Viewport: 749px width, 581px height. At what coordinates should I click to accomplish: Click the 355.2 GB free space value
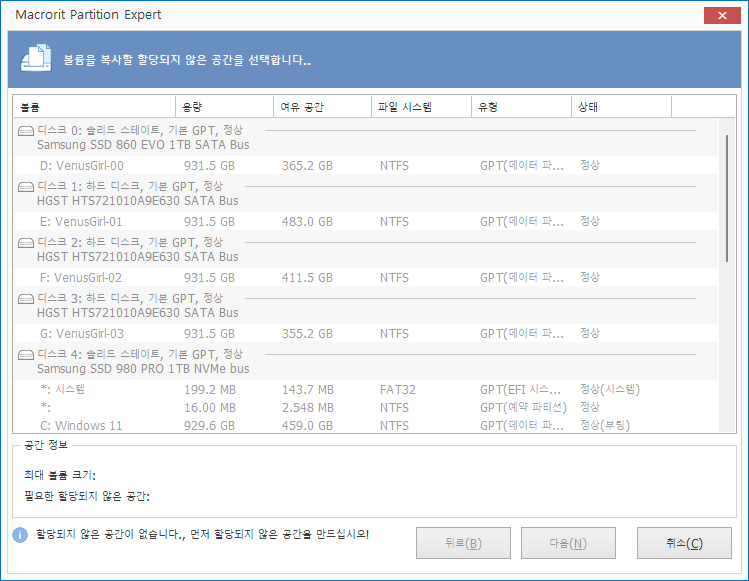pyautogui.click(x=307, y=334)
